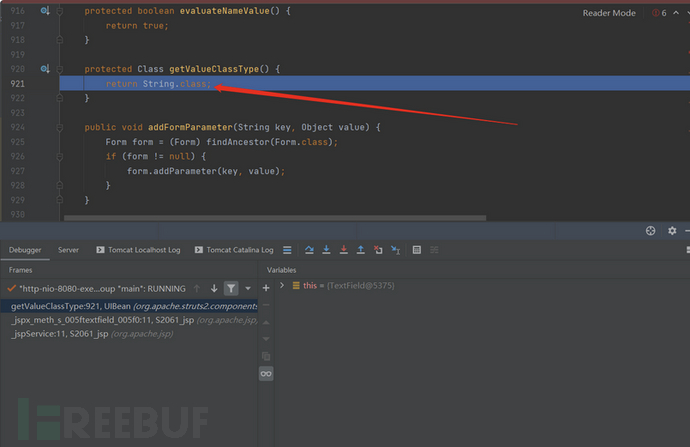Click the Step Out icon
The image size is (690, 447).
(360, 250)
